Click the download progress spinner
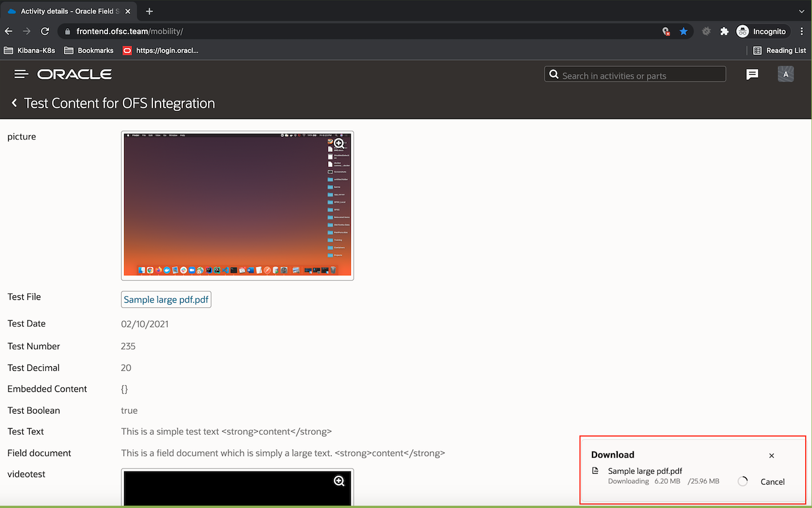This screenshot has width=812, height=508. (x=742, y=482)
